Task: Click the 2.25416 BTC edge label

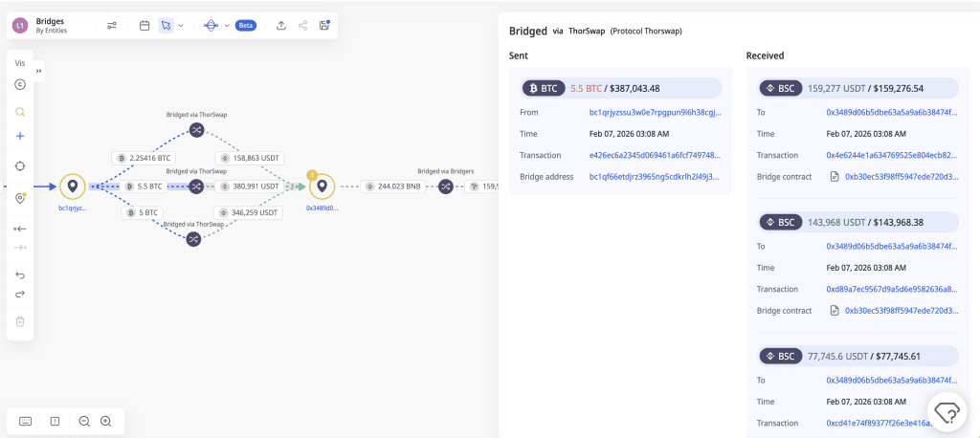Action: tap(145, 158)
